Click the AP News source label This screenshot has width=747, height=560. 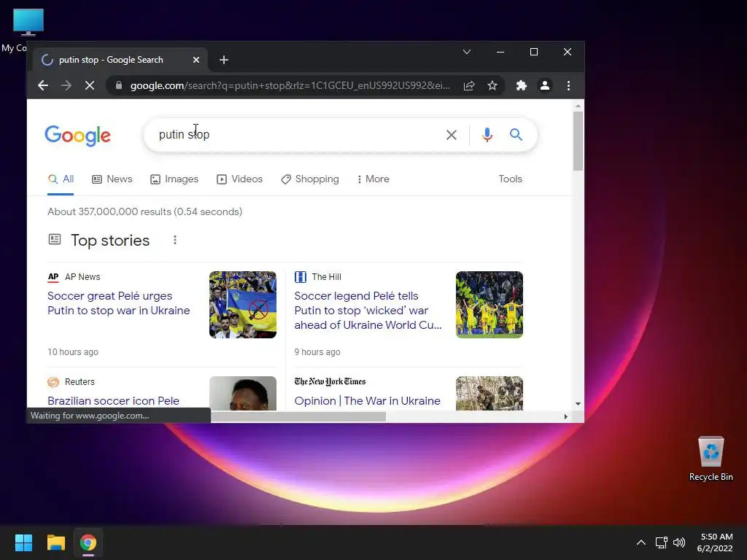click(x=74, y=277)
